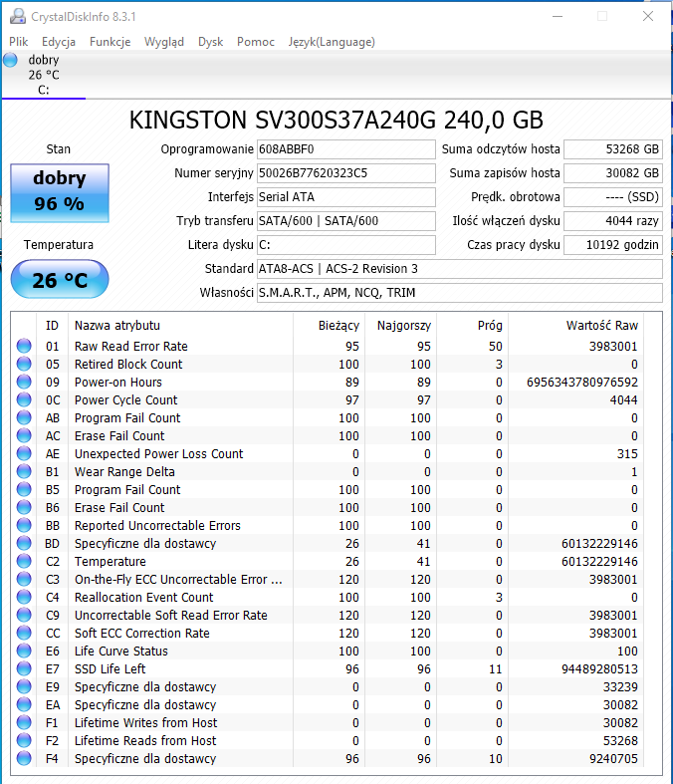Click status orb for attribute EA row
The width and height of the screenshot is (673, 784).
tap(24, 704)
